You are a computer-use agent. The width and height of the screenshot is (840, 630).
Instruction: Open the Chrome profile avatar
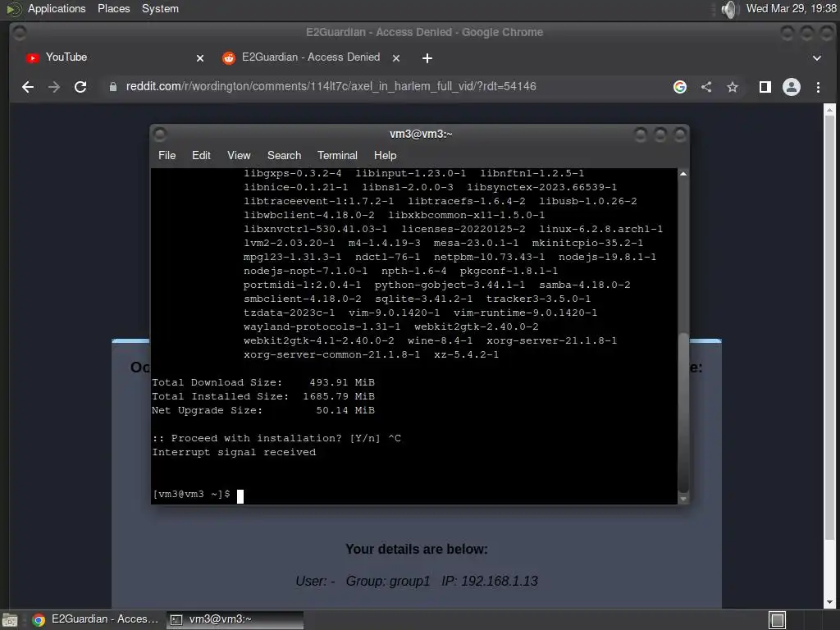tap(792, 87)
